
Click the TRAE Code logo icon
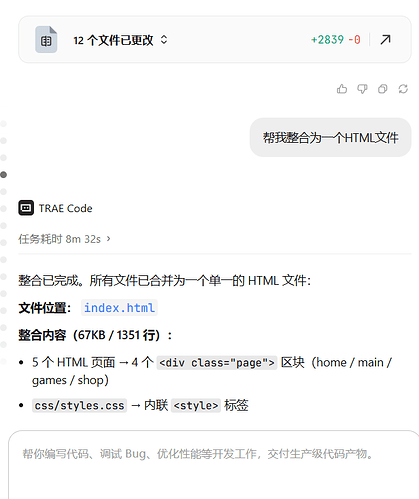pyautogui.click(x=26, y=208)
